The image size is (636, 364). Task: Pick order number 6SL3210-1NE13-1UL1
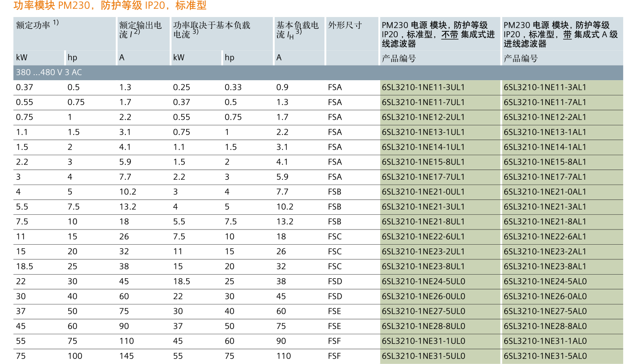pos(424,132)
